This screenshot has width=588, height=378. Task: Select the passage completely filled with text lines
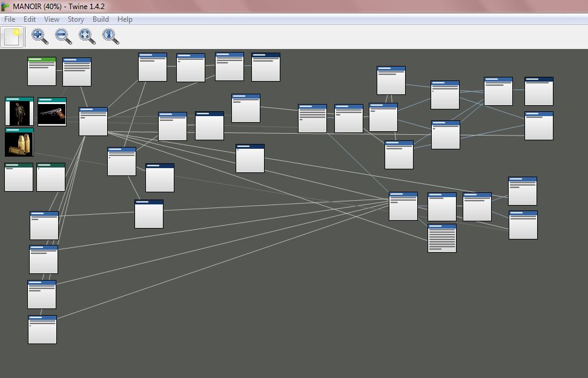442,238
